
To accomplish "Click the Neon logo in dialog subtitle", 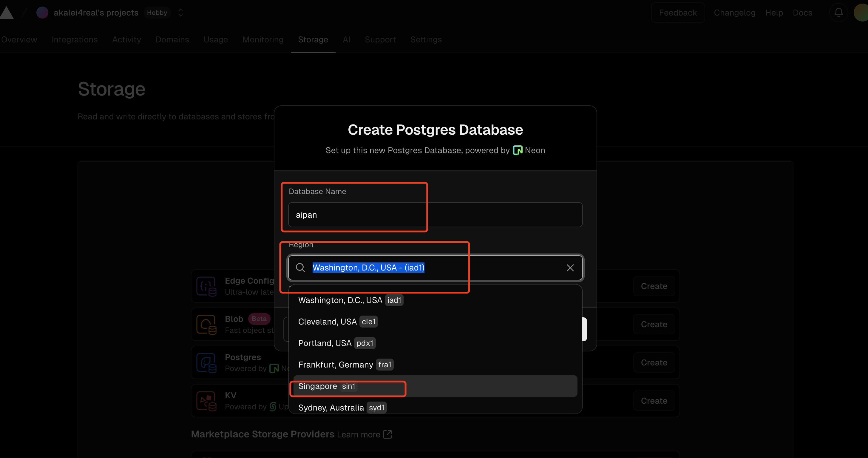I will (x=517, y=150).
